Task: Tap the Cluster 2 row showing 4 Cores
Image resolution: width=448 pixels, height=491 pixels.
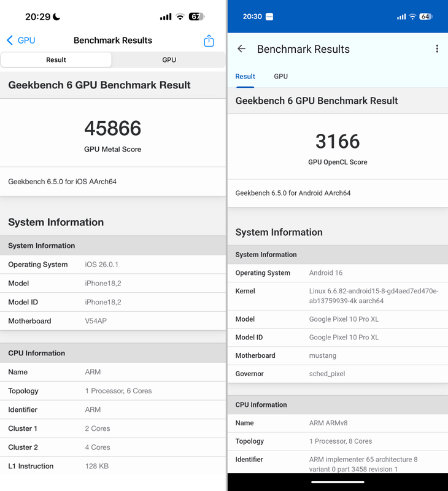Action: pos(113,447)
